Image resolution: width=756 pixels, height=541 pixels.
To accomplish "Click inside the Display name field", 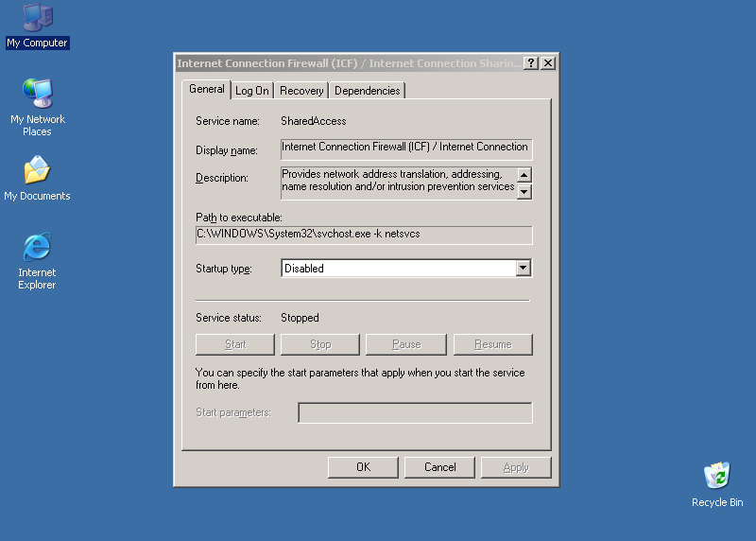I will (x=406, y=149).
